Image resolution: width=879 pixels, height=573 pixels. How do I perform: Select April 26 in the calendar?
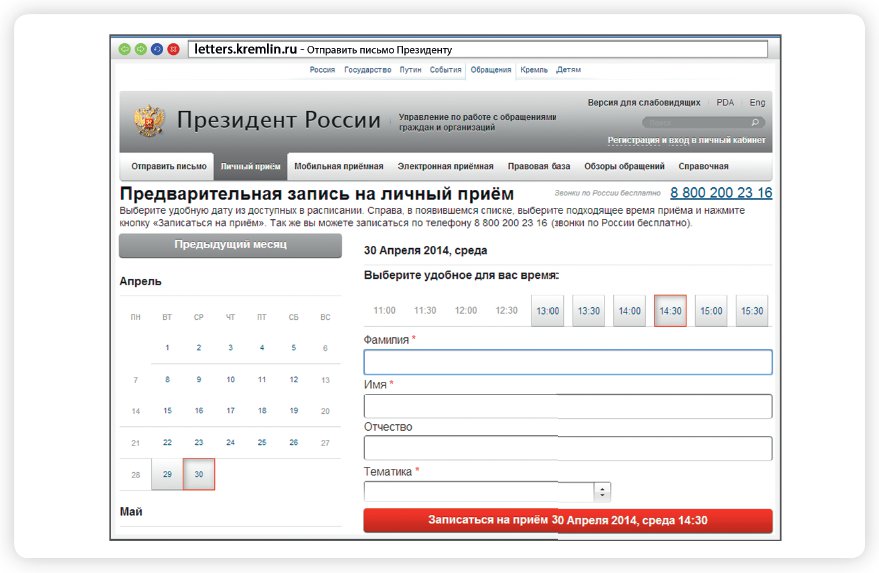[294, 442]
